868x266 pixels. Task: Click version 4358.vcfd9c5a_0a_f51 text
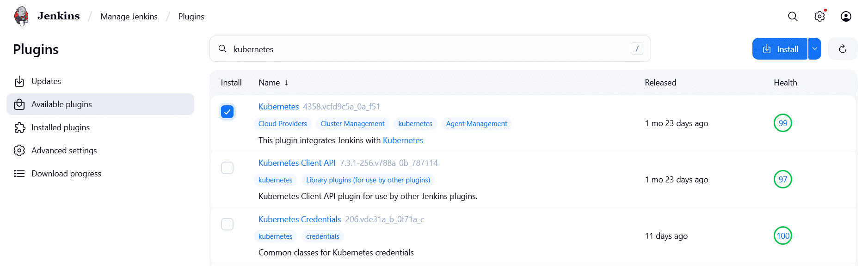(341, 107)
